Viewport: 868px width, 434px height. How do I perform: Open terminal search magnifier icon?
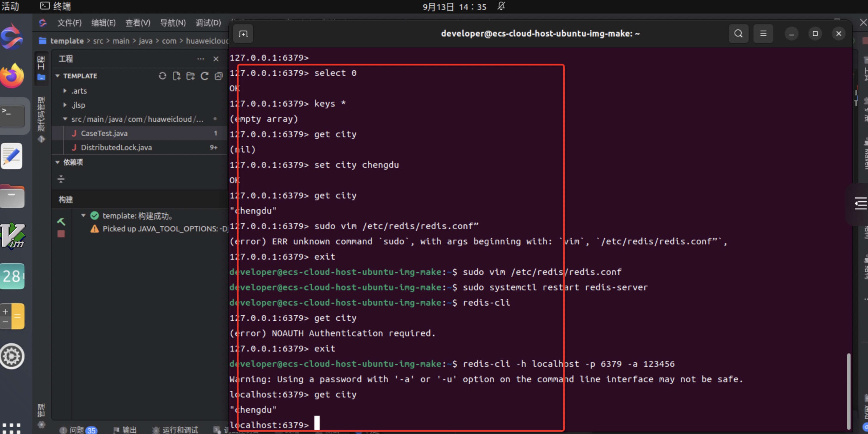click(x=738, y=33)
